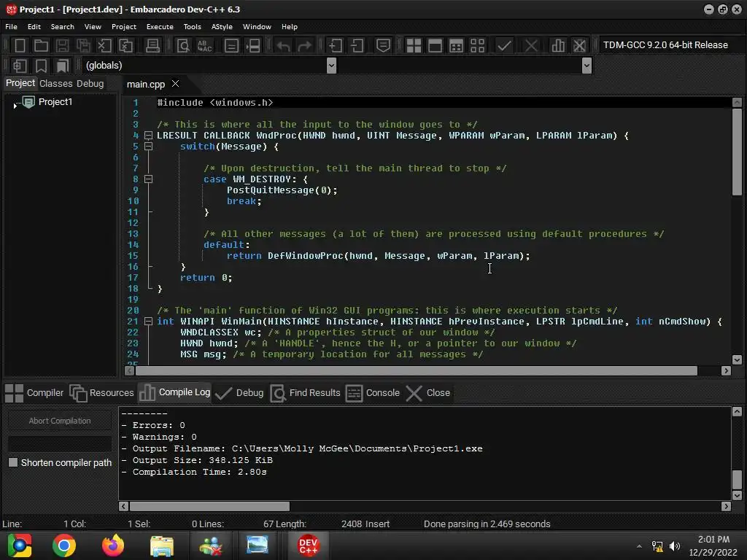Screen dimensions: 747x560
Task: Click the Replace AB/AC toolbar icon
Action: point(204,46)
